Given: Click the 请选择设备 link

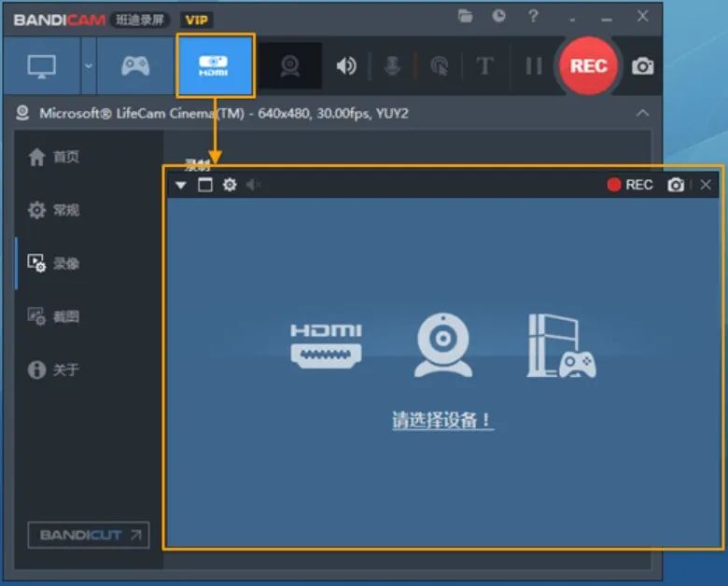Looking at the screenshot, I should click(x=442, y=421).
